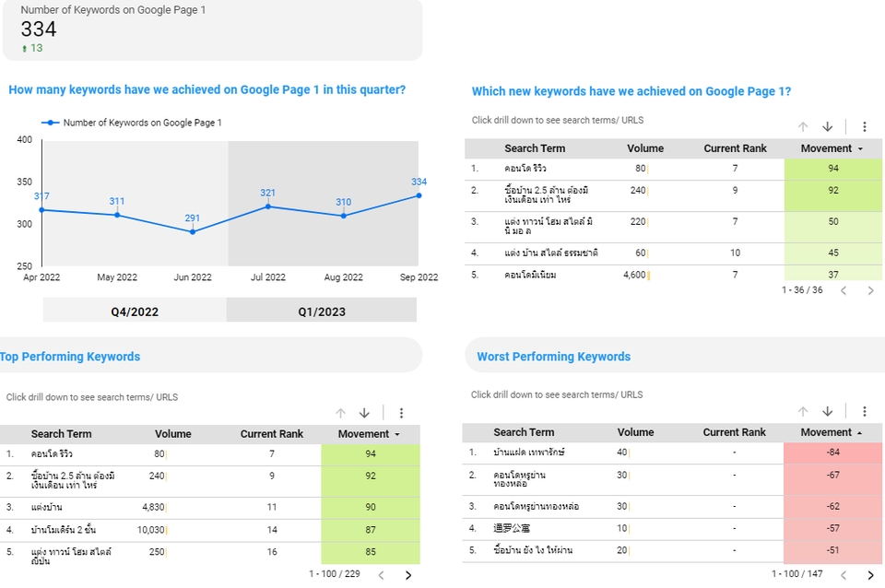Image resolution: width=885 pixels, height=588 pixels.
Task: Click the drill up arrow on new keywords table
Action: [x=803, y=126]
